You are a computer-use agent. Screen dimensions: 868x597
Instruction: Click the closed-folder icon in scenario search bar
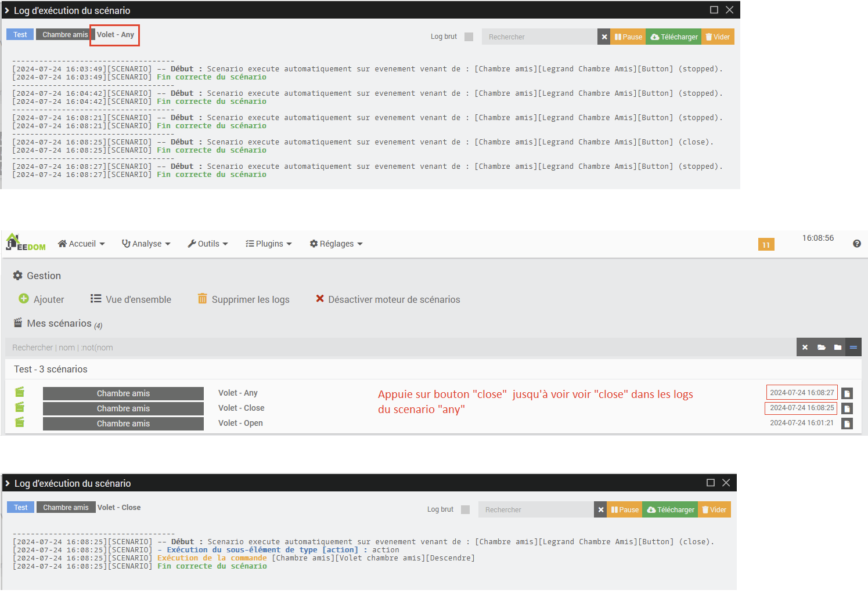click(837, 348)
